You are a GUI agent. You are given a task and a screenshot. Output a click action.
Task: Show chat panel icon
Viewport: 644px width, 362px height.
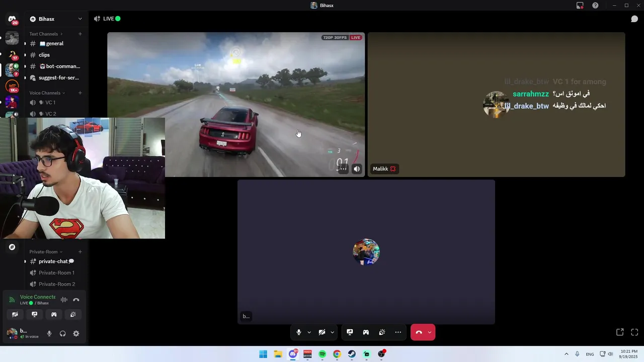coord(634,19)
